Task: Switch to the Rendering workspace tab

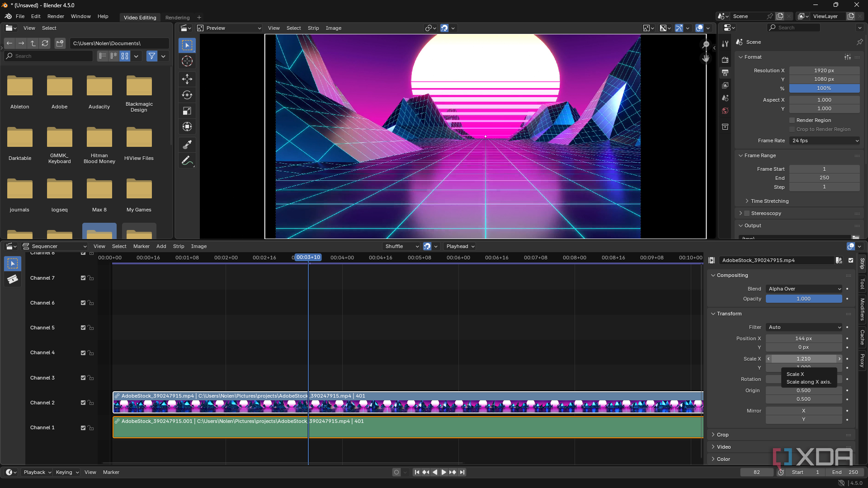Action: (177, 18)
